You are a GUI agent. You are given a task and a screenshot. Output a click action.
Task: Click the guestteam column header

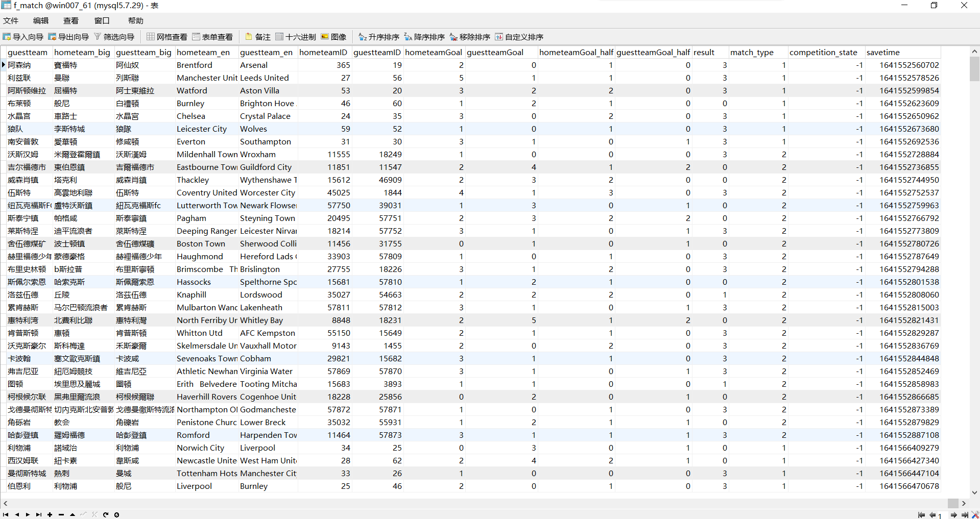(29, 52)
